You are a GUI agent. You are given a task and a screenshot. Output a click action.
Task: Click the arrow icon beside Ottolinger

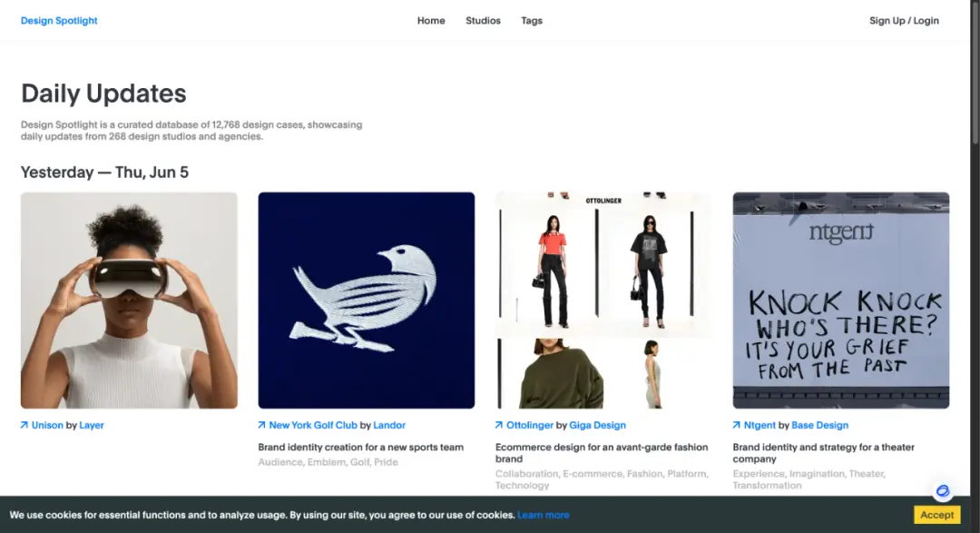pyautogui.click(x=499, y=425)
